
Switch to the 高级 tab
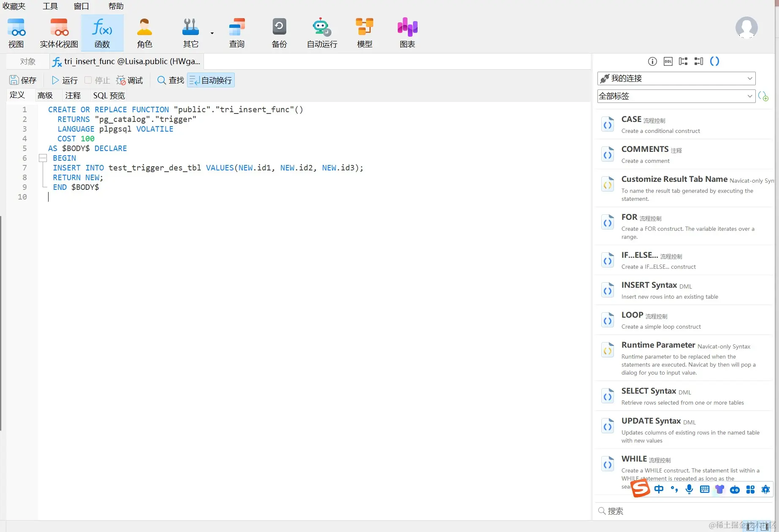click(45, 95)
